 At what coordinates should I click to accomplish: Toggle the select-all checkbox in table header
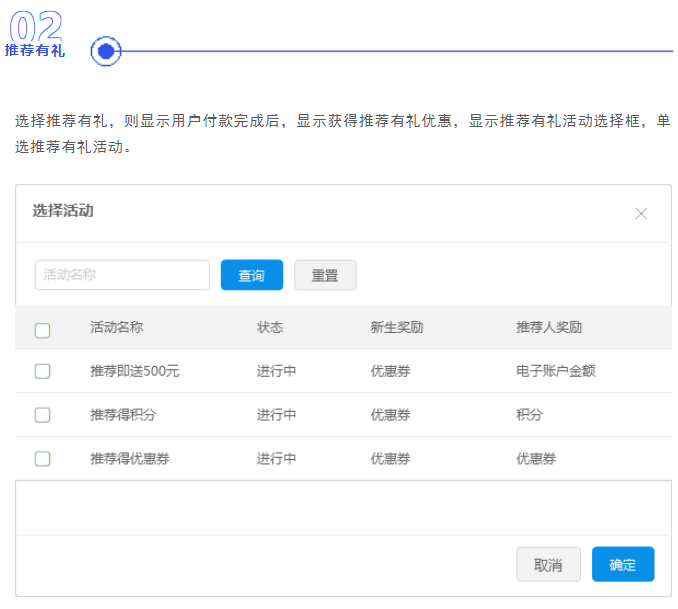42,330
